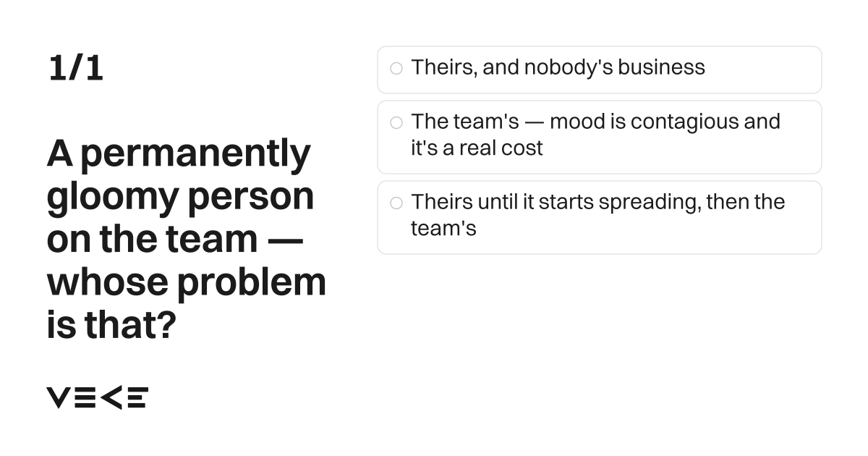Screen dimensions: 868x456
Task: Click the V-shaped first glyph of the logo
Action: 59,397
